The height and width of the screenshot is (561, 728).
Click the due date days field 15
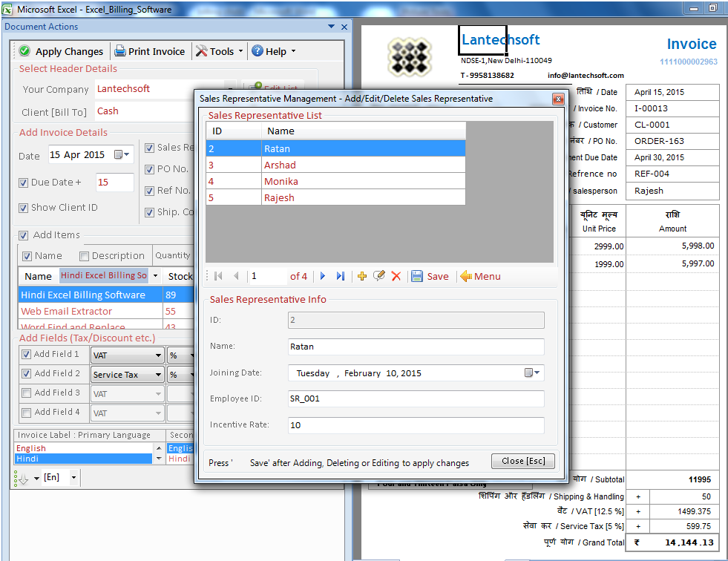pyautogui.click(x=115, y=182)
